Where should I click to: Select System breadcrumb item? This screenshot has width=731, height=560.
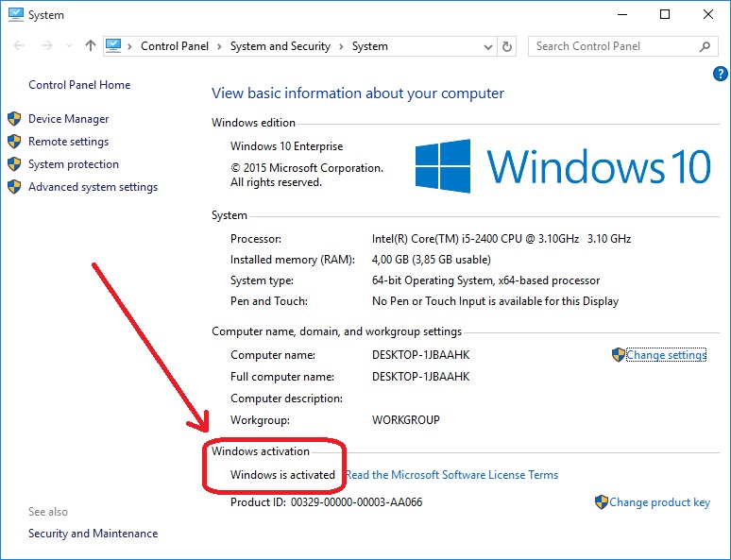coord(369,46)
